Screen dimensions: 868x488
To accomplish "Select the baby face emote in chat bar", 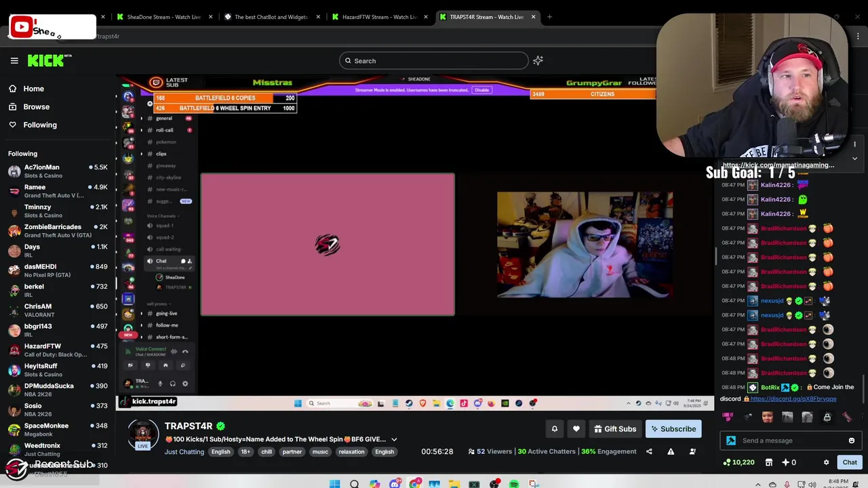I will pos(767,417).
